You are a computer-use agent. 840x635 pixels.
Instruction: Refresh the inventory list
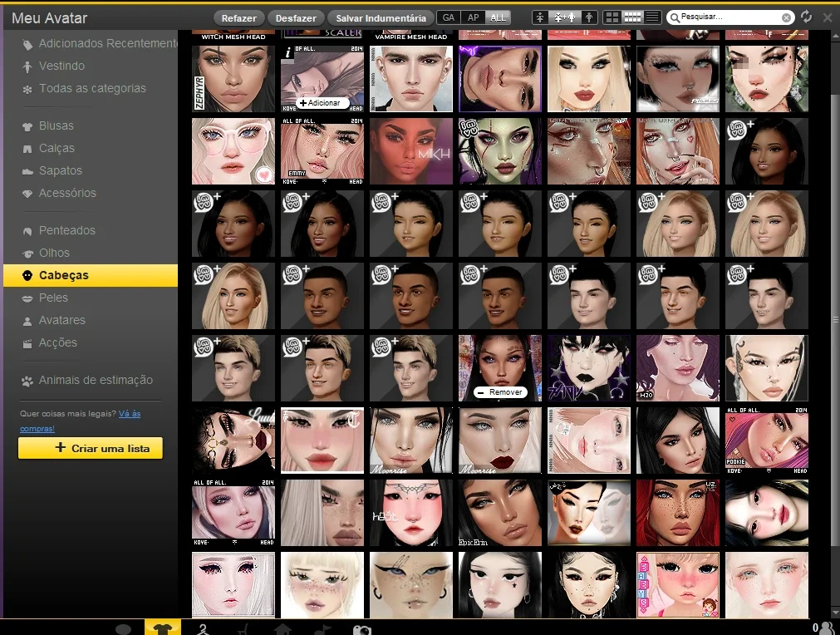pyautogui.click(x=806, y=17)
